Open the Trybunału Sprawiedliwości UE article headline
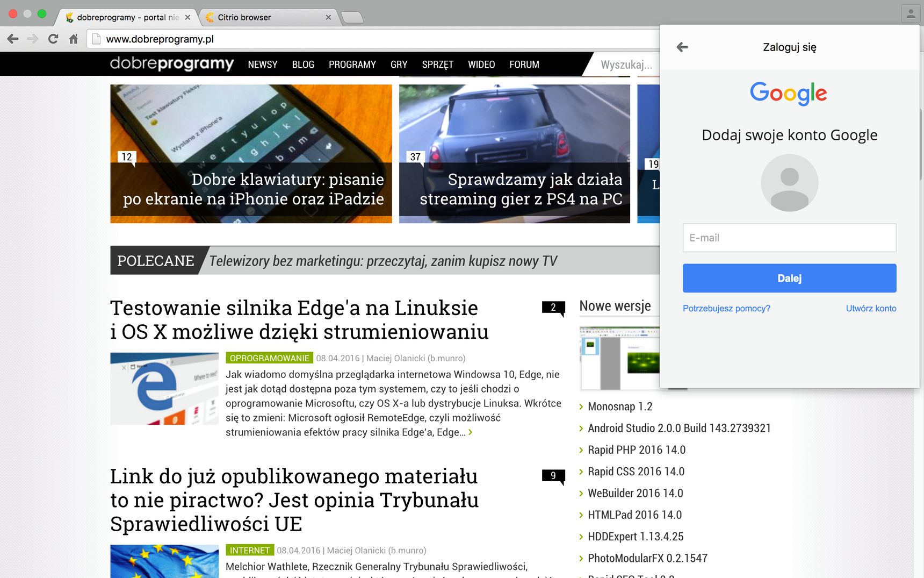Screen dimensions: 924x578 [294, 500]
